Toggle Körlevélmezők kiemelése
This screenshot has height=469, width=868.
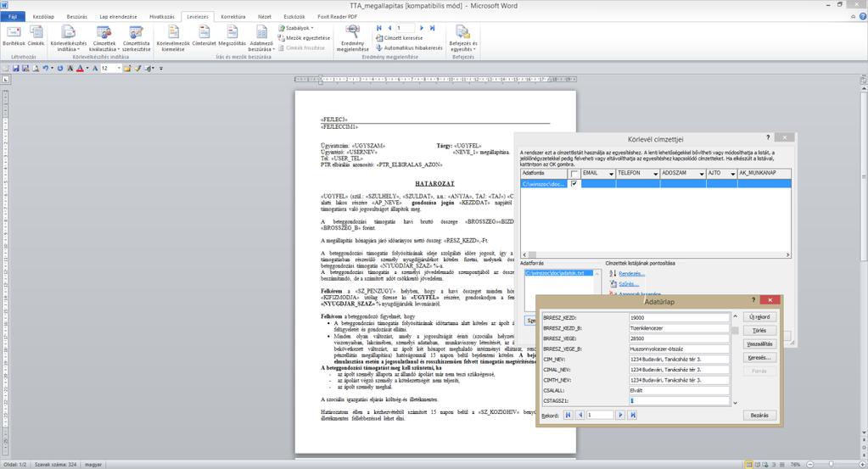[x=173, y=38]
